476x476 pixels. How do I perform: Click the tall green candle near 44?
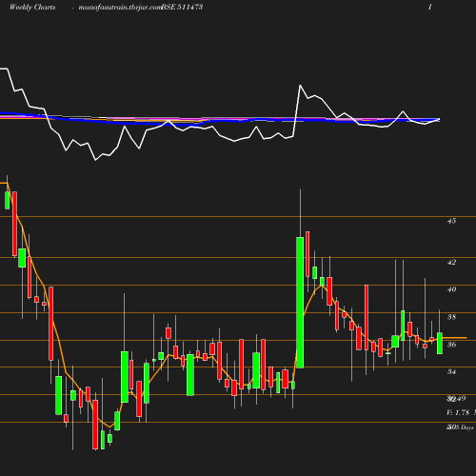pyautogui.click(x=300, y=303)
